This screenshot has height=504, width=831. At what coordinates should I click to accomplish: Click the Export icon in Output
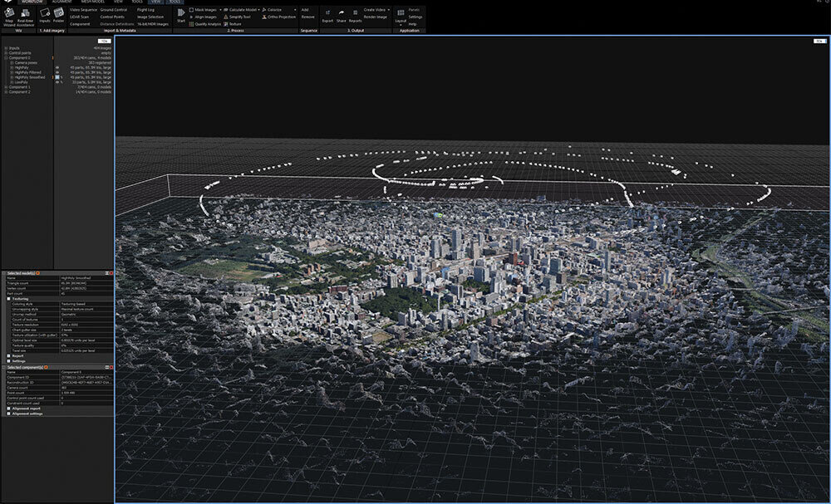[327, 12]
